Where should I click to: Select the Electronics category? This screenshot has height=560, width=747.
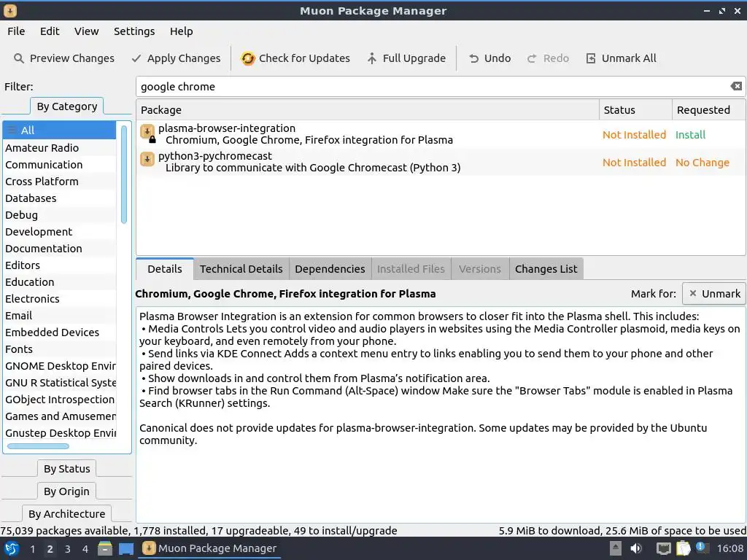point(60,299)
